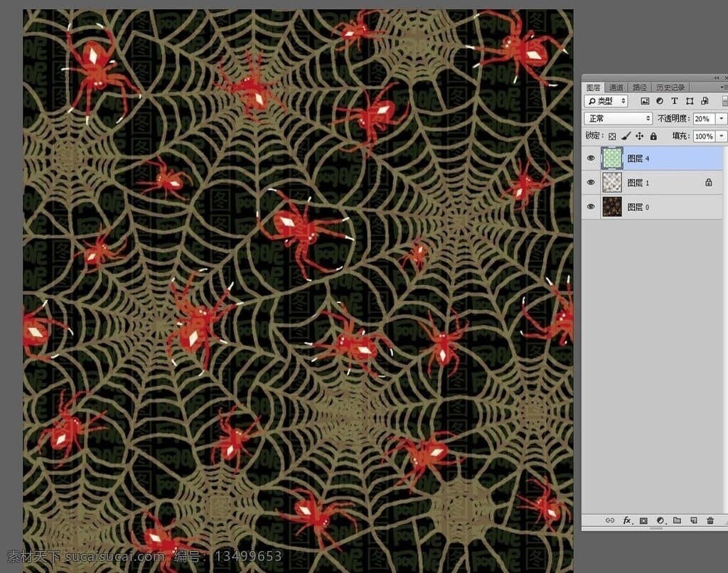Filter for shape layers icon
This screenshot has height=573, width=728.
point(690,101)
